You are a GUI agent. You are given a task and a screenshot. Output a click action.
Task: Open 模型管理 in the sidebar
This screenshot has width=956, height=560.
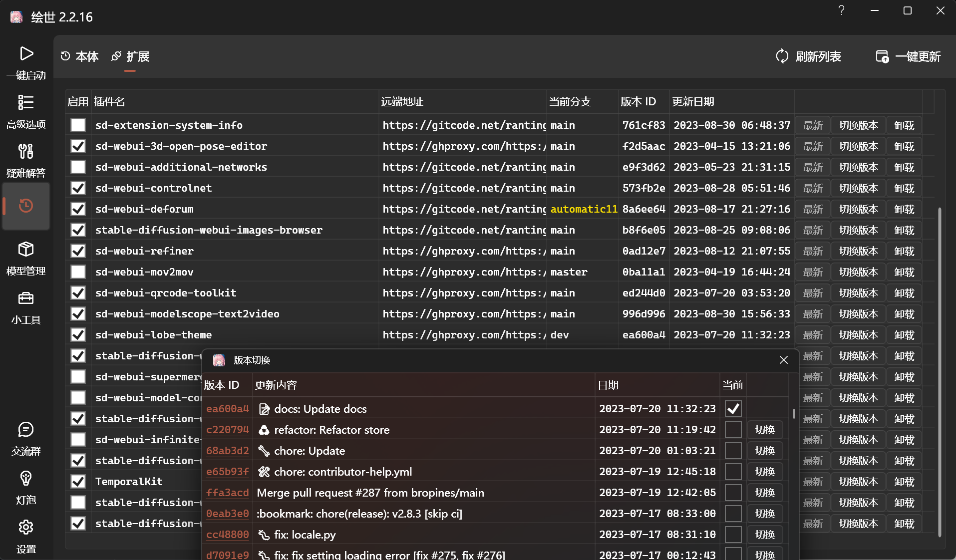point(26,250)
